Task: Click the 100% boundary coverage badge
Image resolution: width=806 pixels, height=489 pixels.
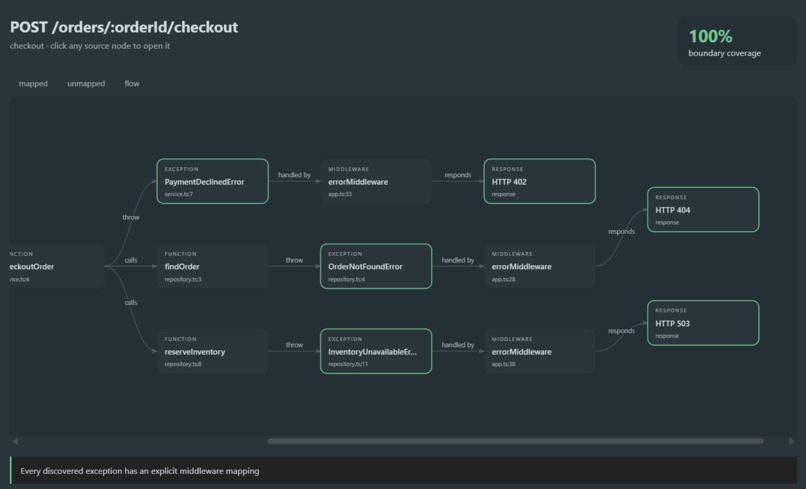Action: [x=737, y=41]
